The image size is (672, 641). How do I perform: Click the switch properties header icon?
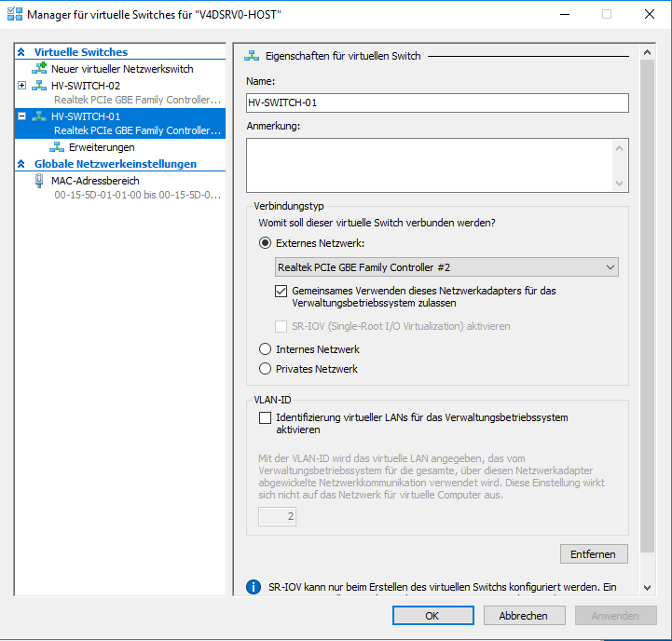tap(252, 56)
